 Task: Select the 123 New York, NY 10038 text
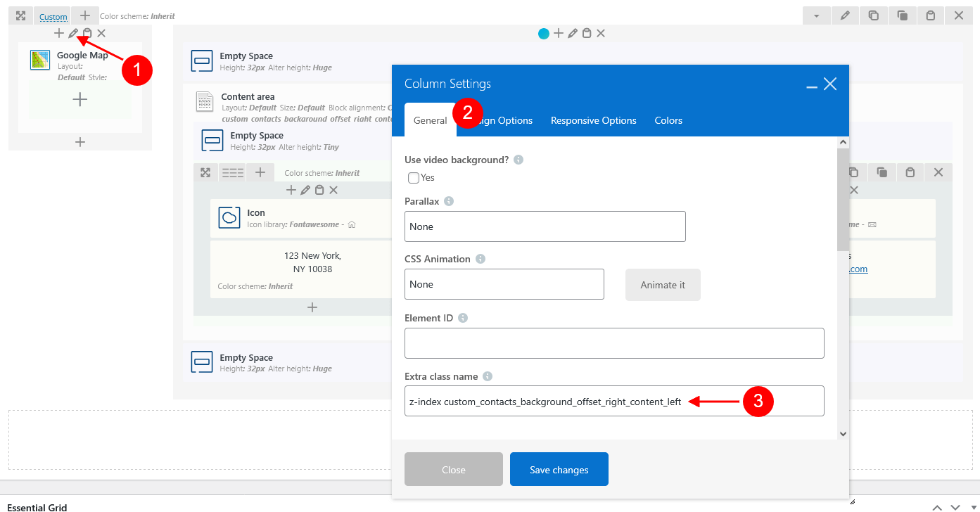click(x=312, y=262)
